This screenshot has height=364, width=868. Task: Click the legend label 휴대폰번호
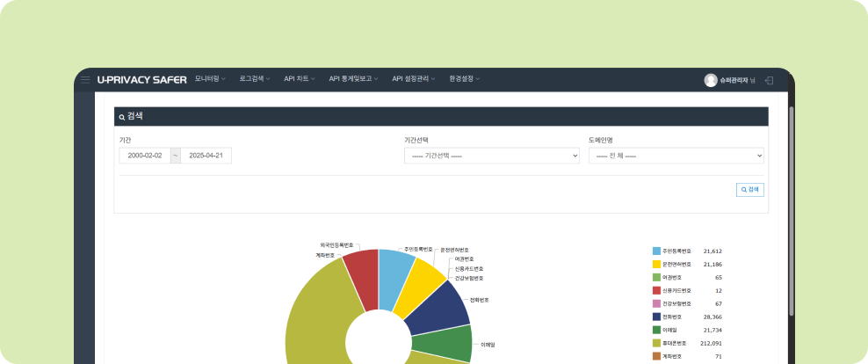[x=674, y=344]
